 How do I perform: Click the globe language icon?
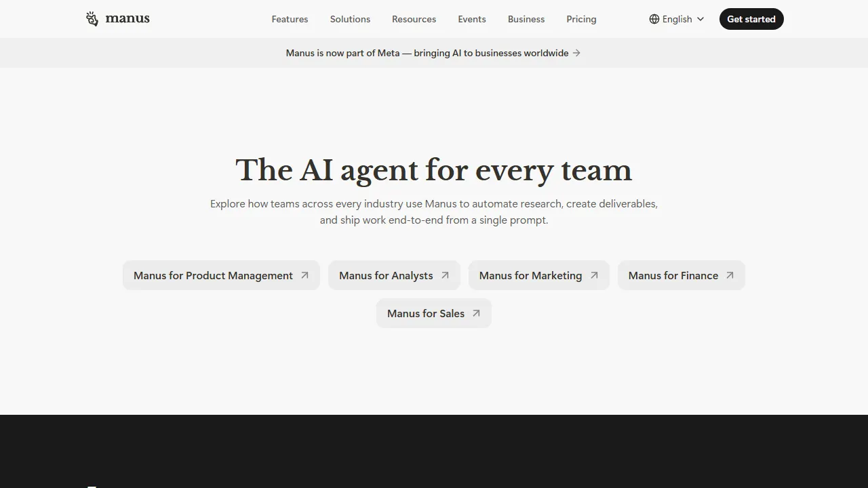[x=654, y=19]
